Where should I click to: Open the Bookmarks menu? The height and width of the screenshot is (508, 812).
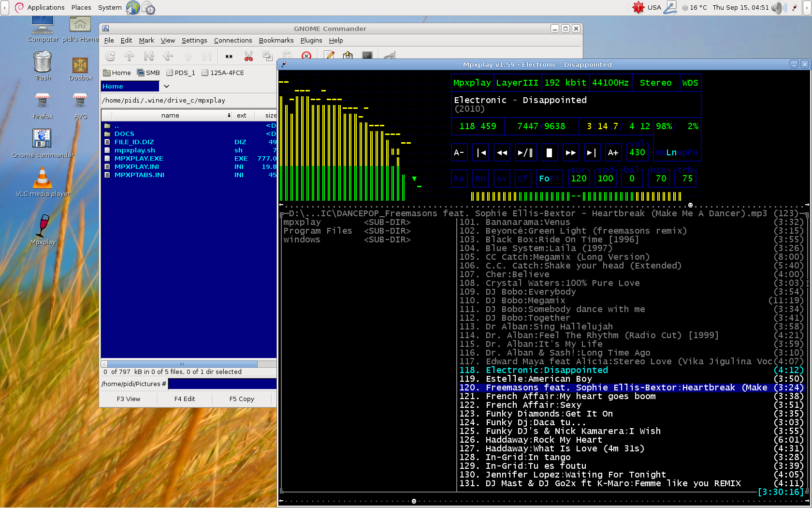[x=276, y=40]
